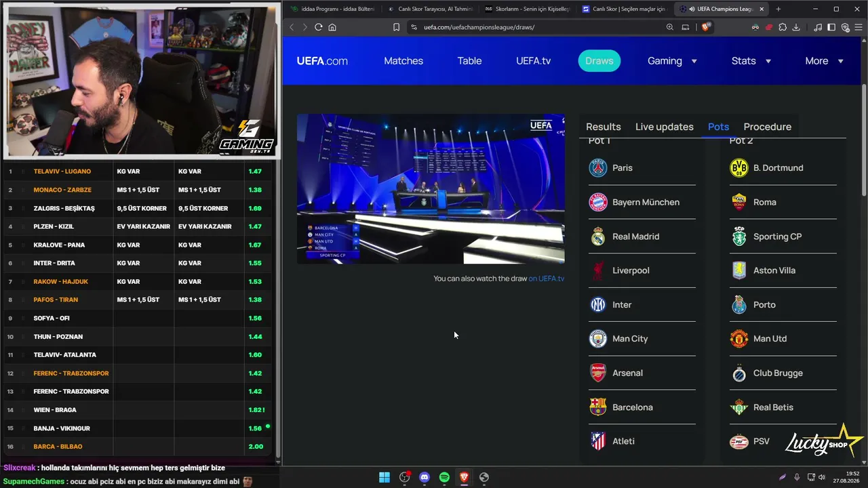Click the browser forward arrow
The image size is (868, 488).
[x=304, y=27]
